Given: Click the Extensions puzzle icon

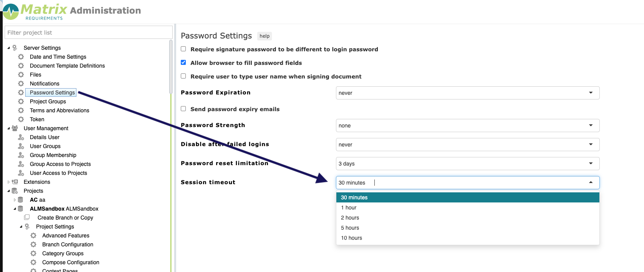Looking at the screenshot, I should click(15, 182).
